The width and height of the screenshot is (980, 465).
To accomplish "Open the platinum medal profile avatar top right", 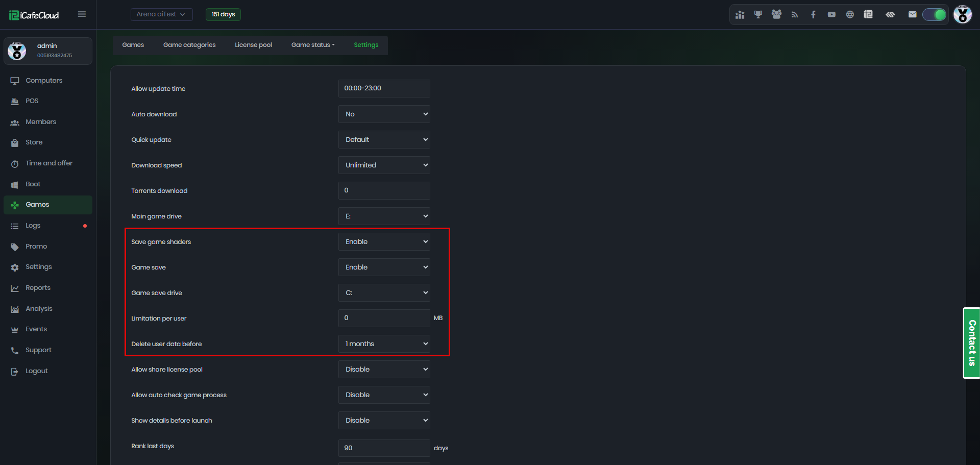I will [x=963, y=14].
